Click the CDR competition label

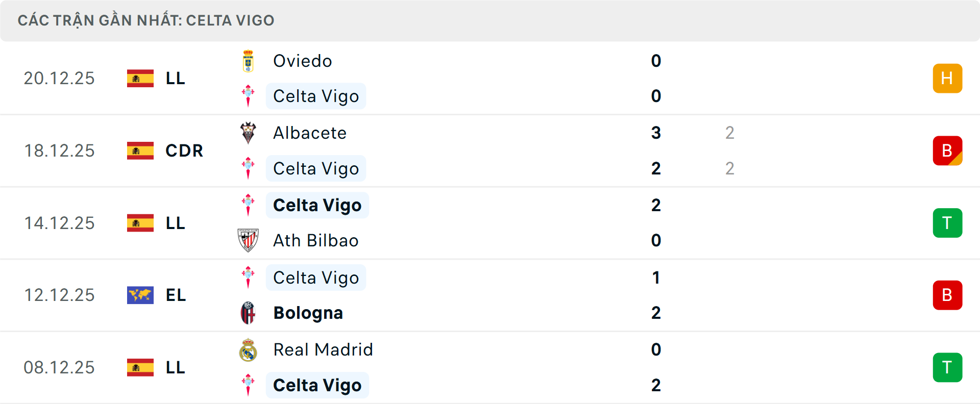[184, 150]
